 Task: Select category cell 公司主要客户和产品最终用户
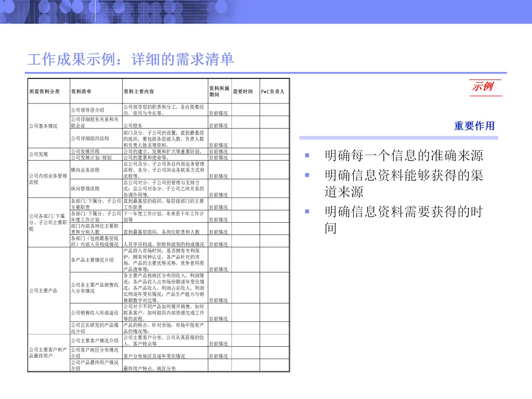[x=48, y=353]
